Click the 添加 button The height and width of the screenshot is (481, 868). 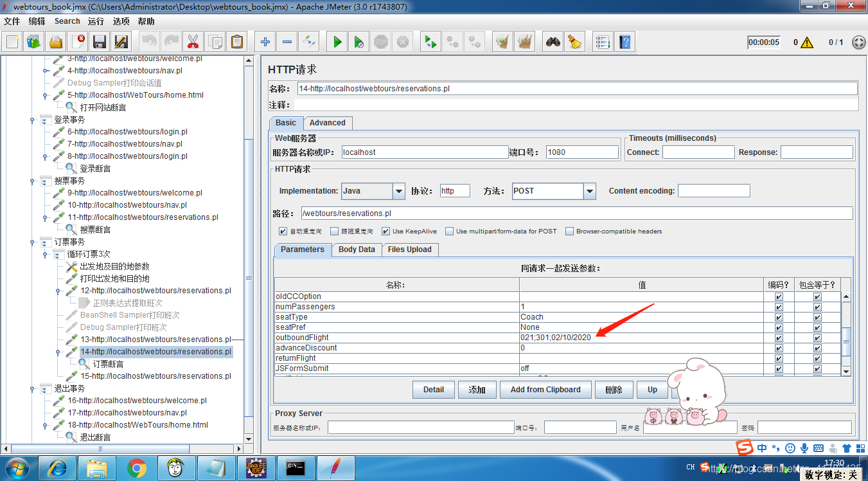[x=477, y=390]
